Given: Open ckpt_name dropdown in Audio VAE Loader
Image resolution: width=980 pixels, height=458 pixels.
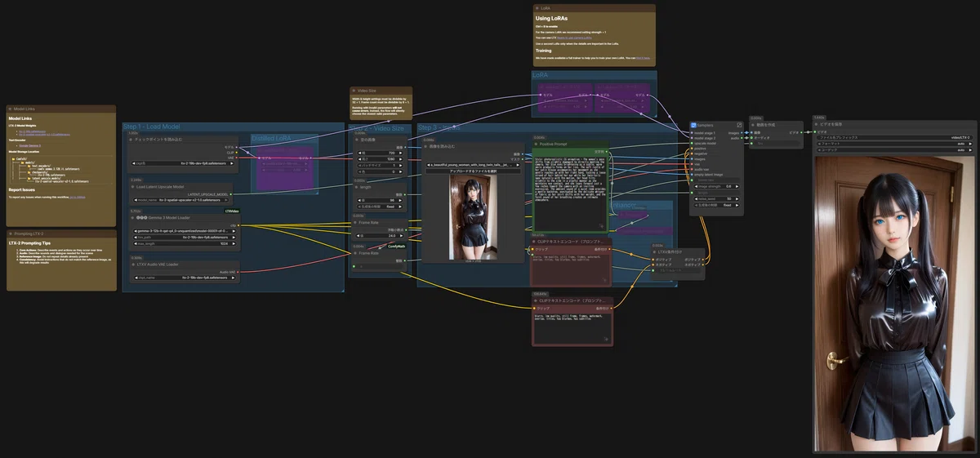Looking at the screenshot, I should [183, 278].
